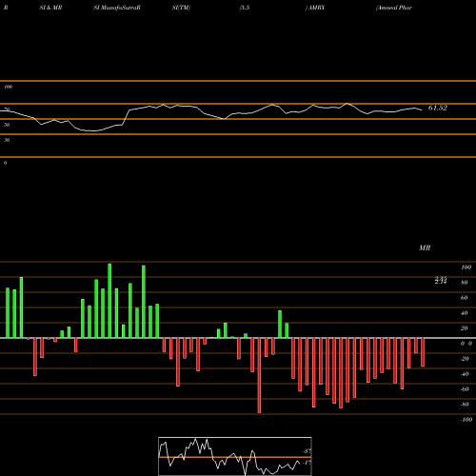Click the MR axis label 20

pyautogui.click(x=465, y=328)
